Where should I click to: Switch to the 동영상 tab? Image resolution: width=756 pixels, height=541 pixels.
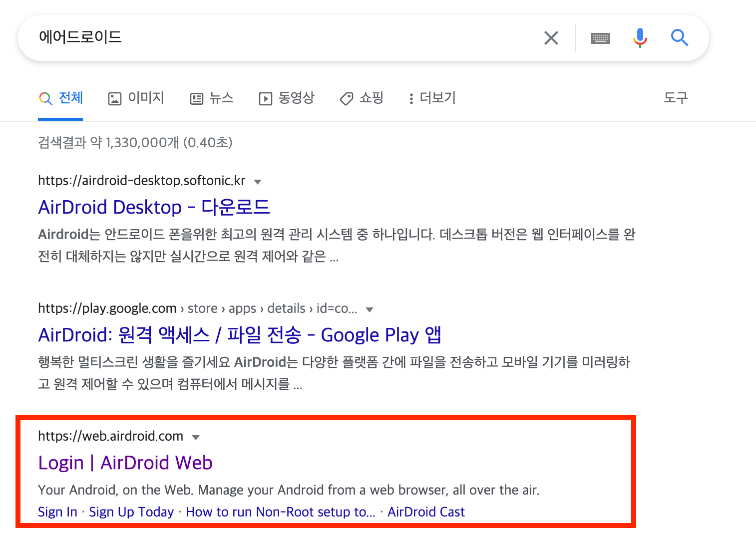286,98
